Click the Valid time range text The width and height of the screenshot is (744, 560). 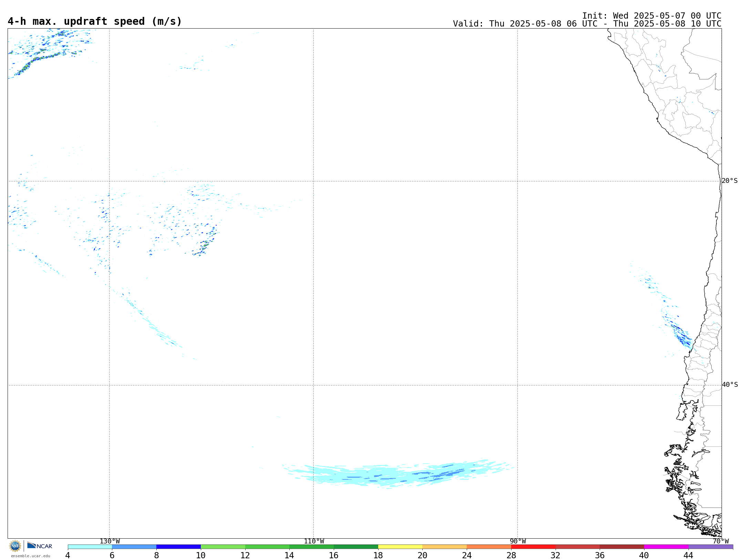587,24
